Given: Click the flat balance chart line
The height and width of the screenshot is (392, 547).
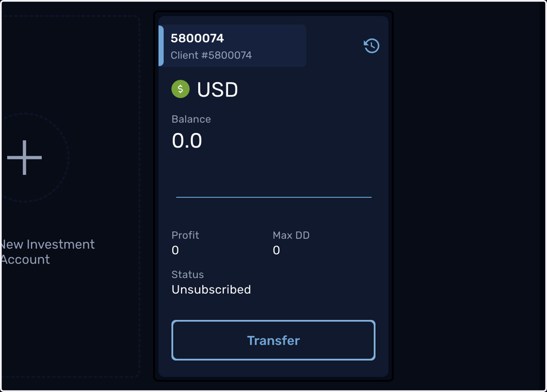Looking at the screenshot, I should [274, 197].
